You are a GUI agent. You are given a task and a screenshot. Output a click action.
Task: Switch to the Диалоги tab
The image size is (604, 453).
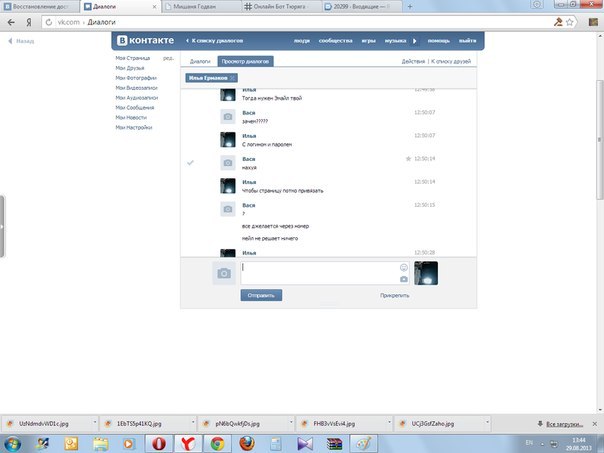click(x=200, y=61)
